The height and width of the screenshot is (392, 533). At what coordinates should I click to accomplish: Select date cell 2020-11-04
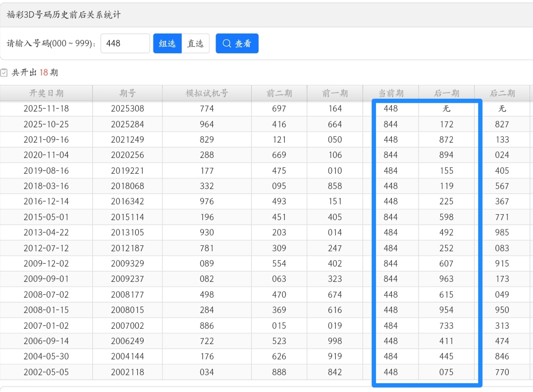[x=46, y=155]
